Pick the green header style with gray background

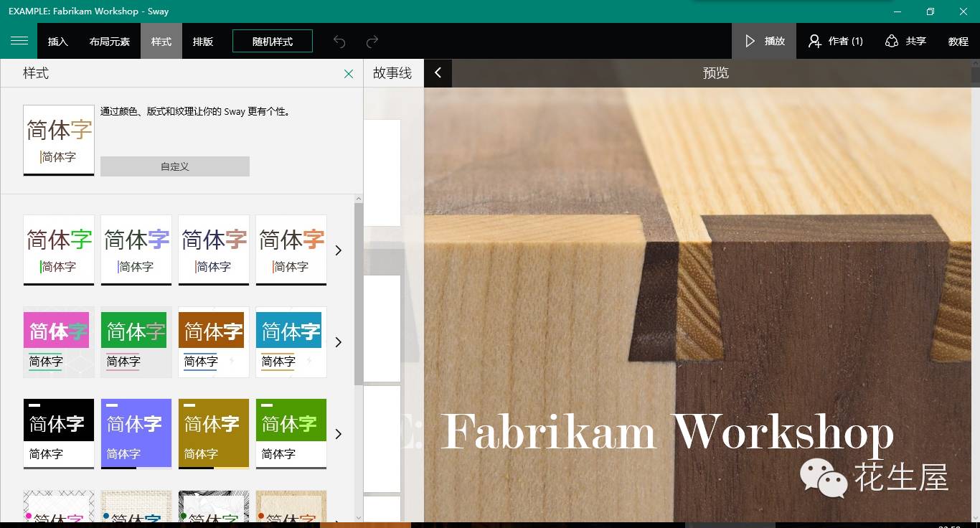136,342
